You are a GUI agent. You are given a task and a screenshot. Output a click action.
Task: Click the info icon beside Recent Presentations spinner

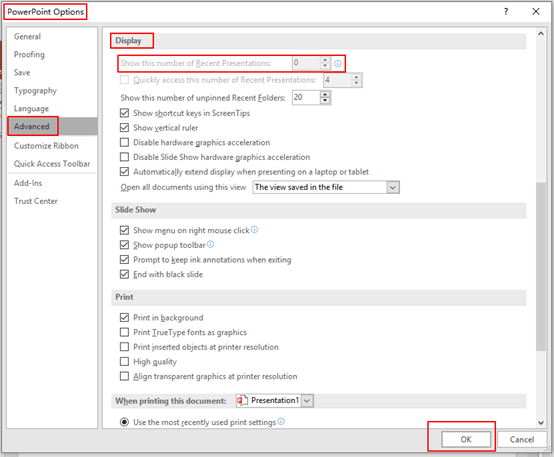[337, 64]
